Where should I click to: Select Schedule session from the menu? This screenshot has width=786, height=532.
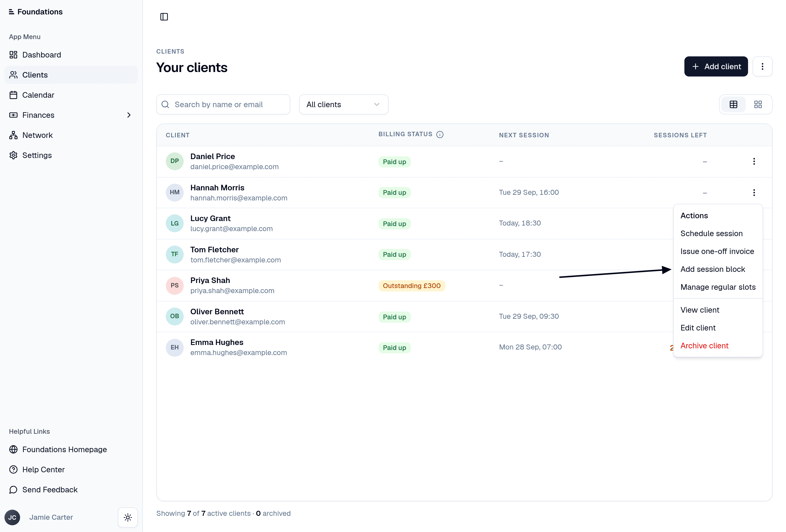pyautogui.click(x=718, y=233)
